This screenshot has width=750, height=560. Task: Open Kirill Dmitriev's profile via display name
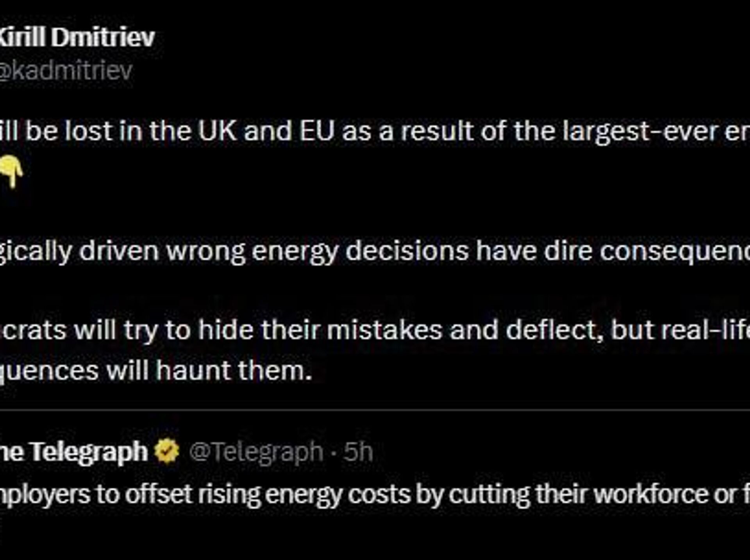[77, 38]
